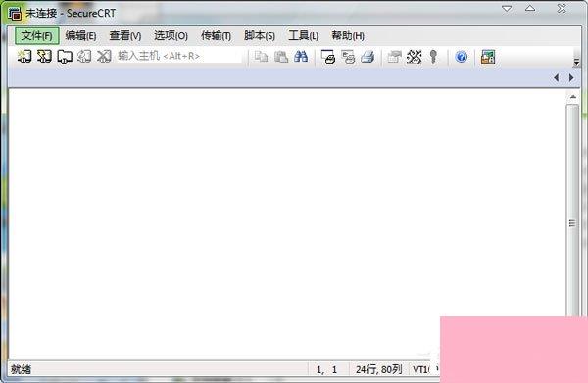Open the 选项(O) menu
The width and height of the screenshot is (588, 383).
click(171, 36)
